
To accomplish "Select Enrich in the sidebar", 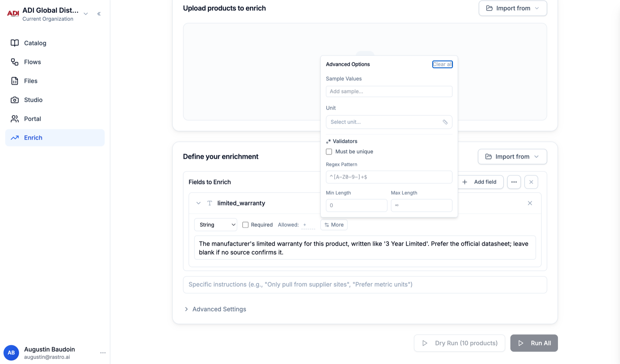I will [x=55, y=138].
